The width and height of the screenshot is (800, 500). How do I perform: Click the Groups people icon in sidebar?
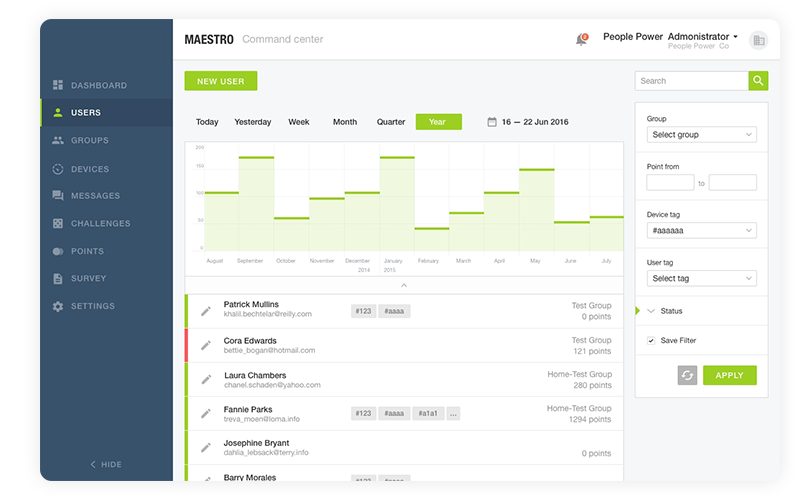pos(58,140)
